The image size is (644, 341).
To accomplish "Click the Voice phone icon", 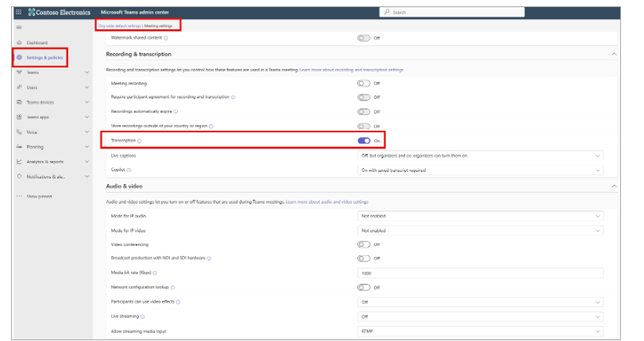I will click(x=19, y=132).
